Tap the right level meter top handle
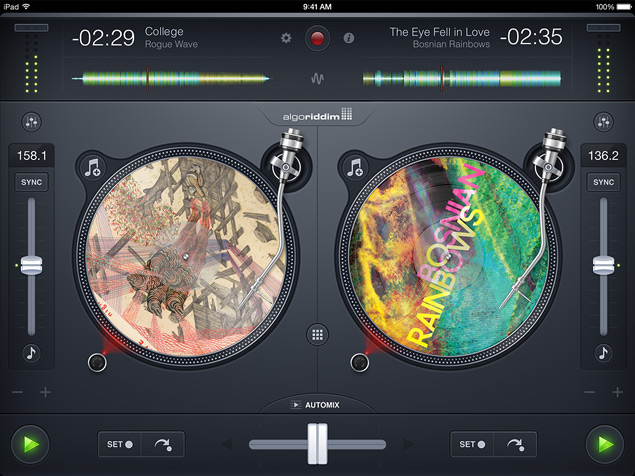Viewport: 635px width, 476px height. 603,28
